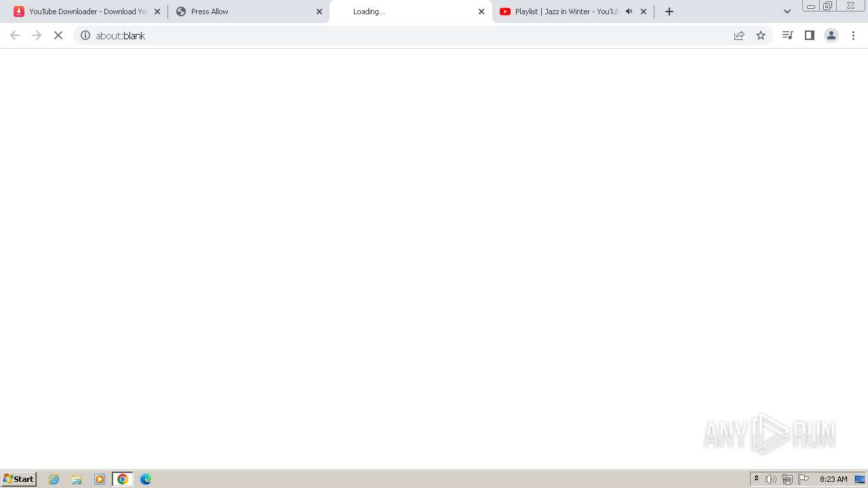Image resolution: width=868 pixels, height=488 pixels.
Task: Open Windows Explorer folder from the taskbar
Action: 77,479
